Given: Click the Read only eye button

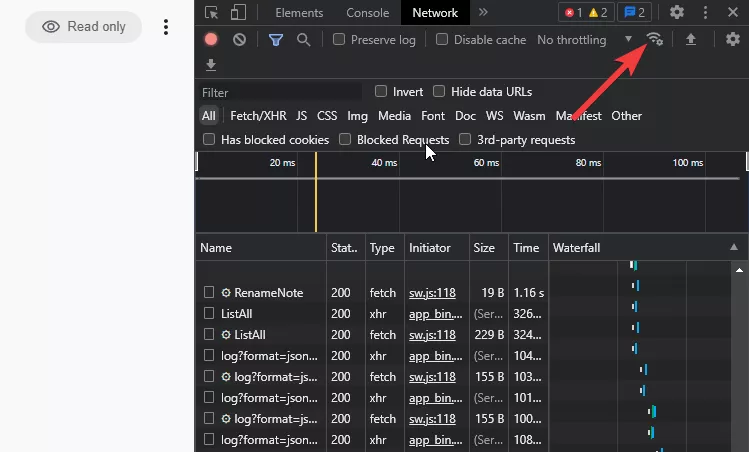Looking at the screenshot, I should [84, 27].
